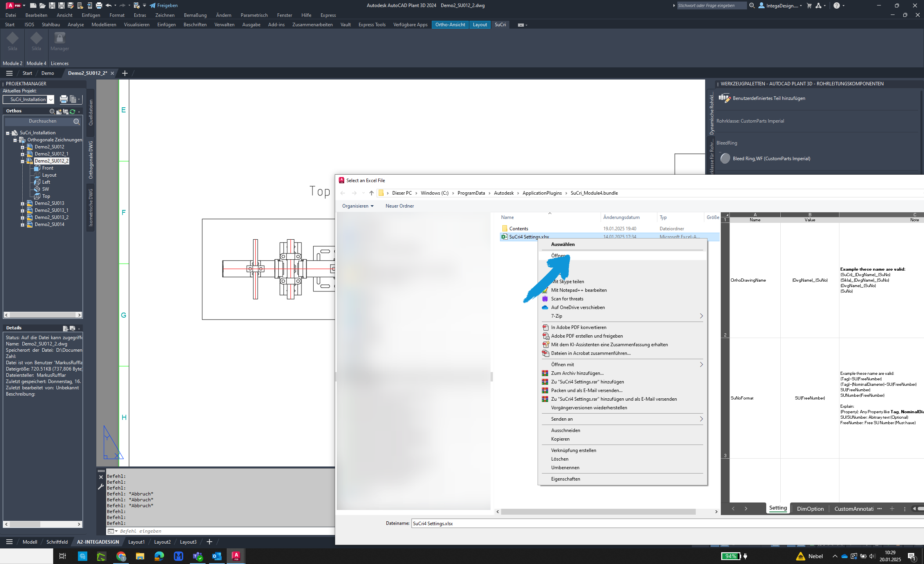Image resolution: width=924 pixels, height=564 pixels.
Task: Open the Organisieren dropdown in file dialog
Action: (357, 206)
